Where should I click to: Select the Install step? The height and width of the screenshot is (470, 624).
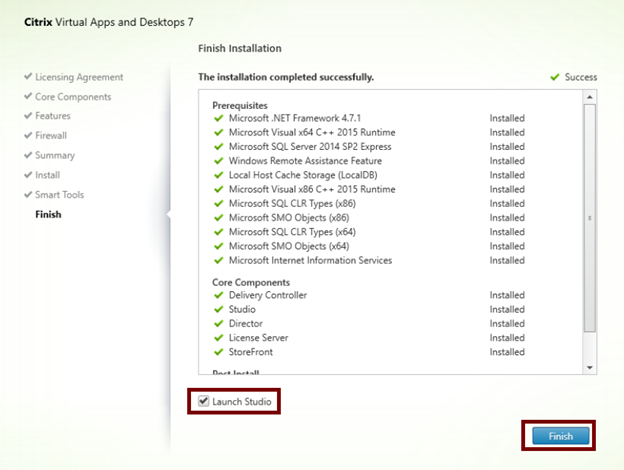(x=47, y=175)
